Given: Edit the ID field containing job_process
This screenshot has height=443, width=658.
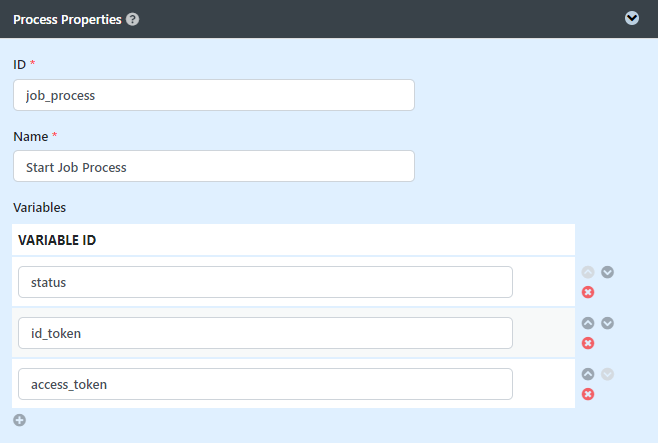Looking at the screenshot, I should [214, 95].
